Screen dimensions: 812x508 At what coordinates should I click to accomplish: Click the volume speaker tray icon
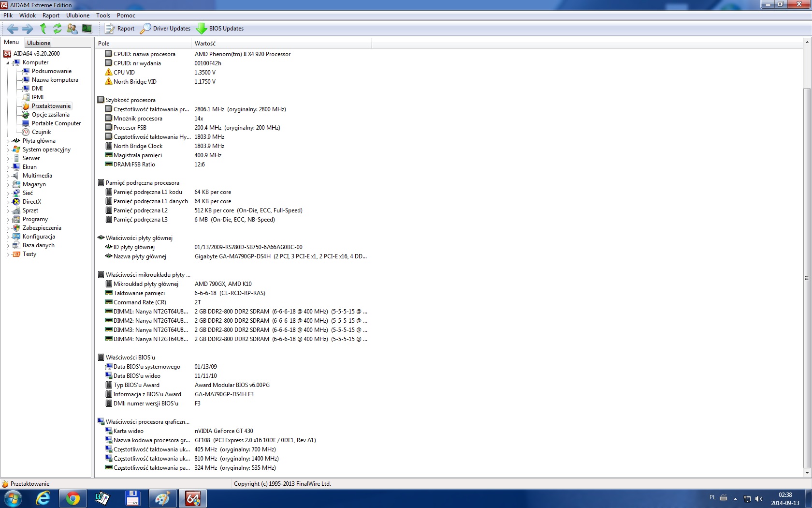tap(759, 499)
